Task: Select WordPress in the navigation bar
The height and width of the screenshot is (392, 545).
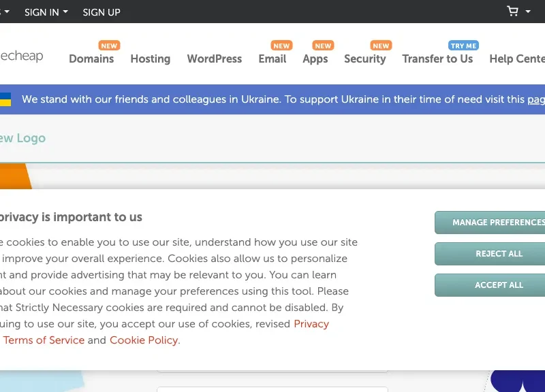Action: pyautogui.click(x=214, y=59)
